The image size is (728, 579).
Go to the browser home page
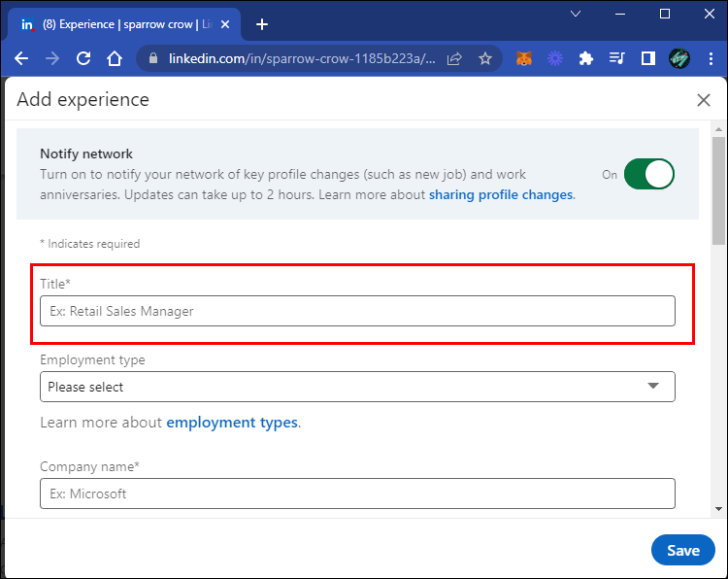[115, 58]
